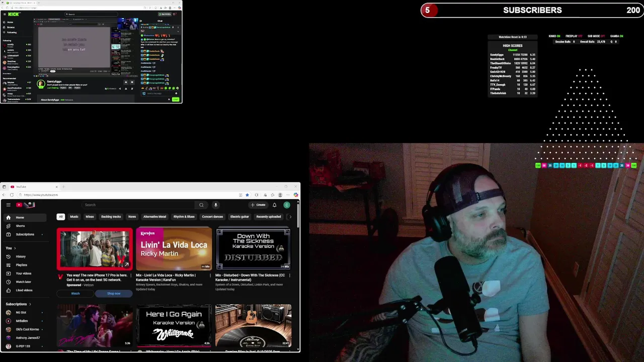Select the Backing tracks filter chip
644x362 pixels.
[x=111, y=217]
